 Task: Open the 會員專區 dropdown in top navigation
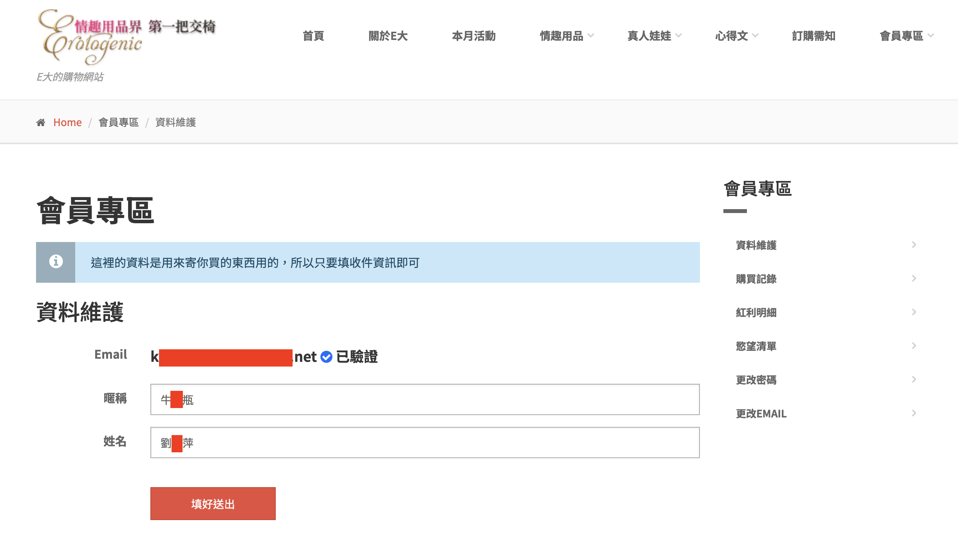click(x=906, y=36)
